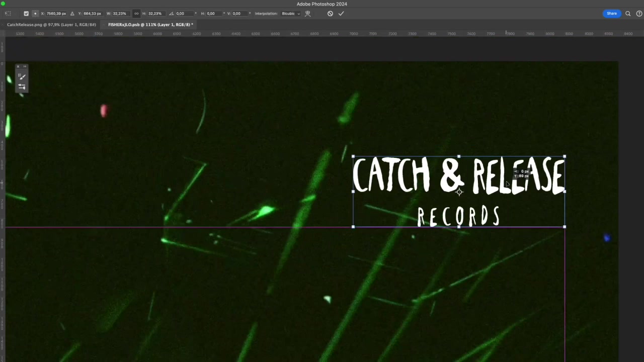Click the top-left transform handle
The height and width of the screenshot is (362, 644).
[x=353, y=156]
